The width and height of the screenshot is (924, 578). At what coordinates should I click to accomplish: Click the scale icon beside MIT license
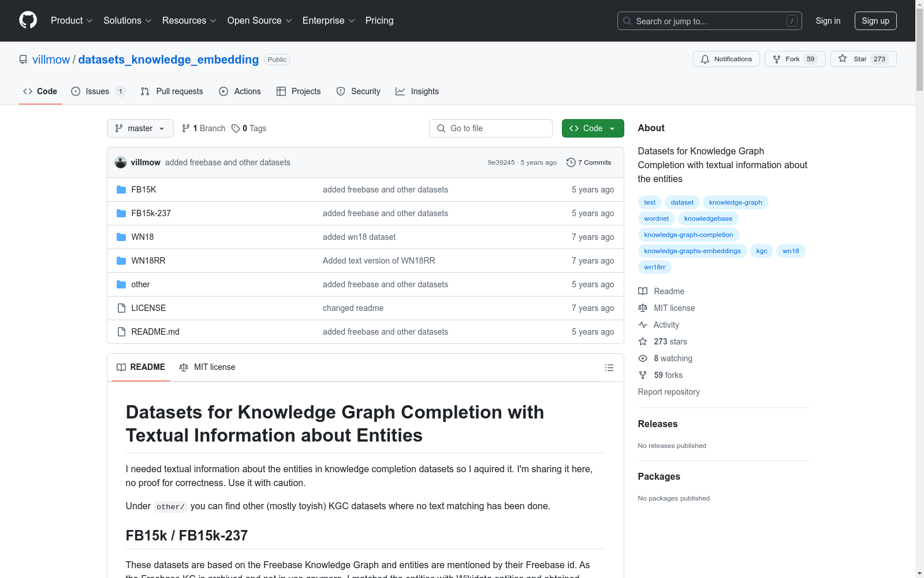pos(643,308)
